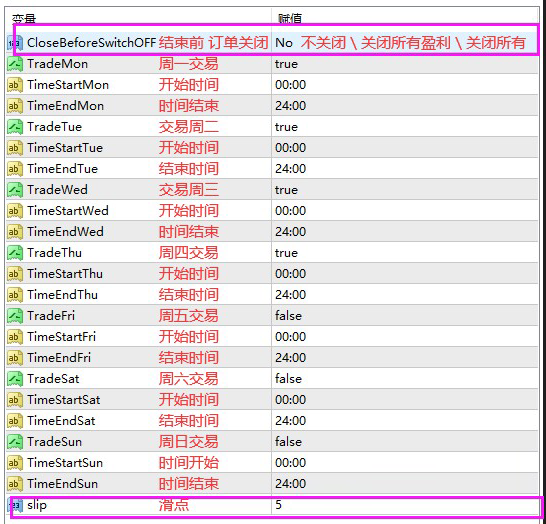The height and width of the screenshot is (524, 546).
Task: Select the TimeEndSun variable name
Action: click(x=62, y=484)
